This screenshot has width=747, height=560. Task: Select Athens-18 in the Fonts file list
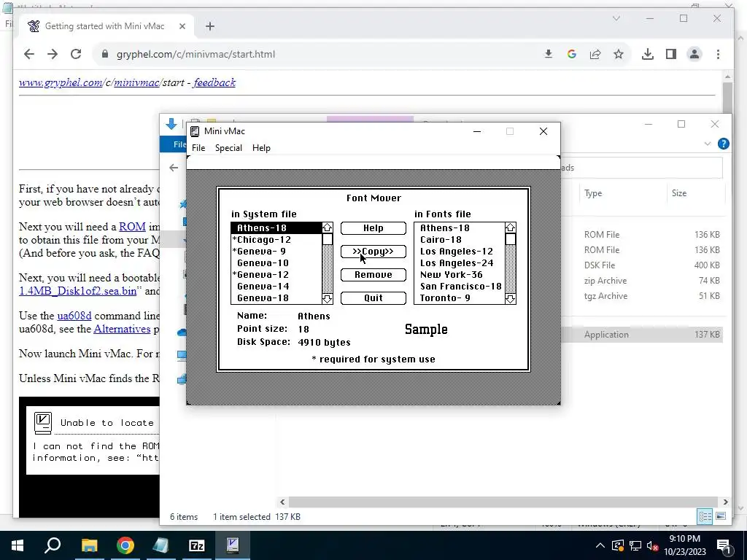pos(460,228)
